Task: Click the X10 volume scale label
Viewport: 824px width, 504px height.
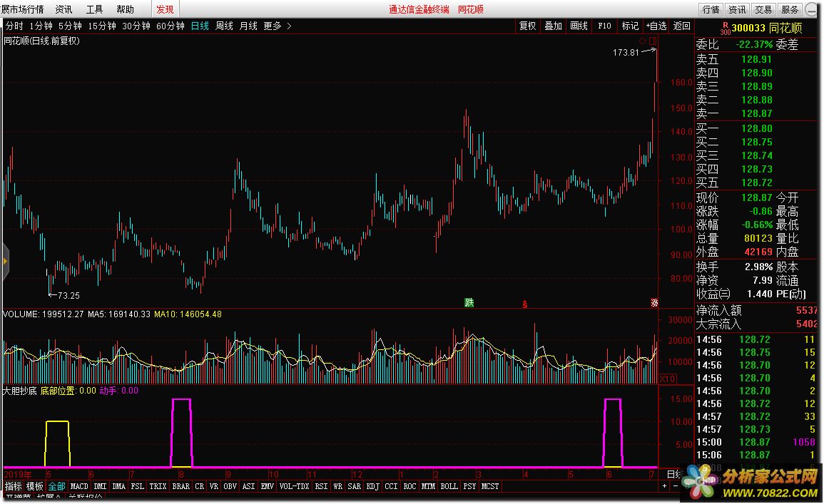Action: point(667,379)
